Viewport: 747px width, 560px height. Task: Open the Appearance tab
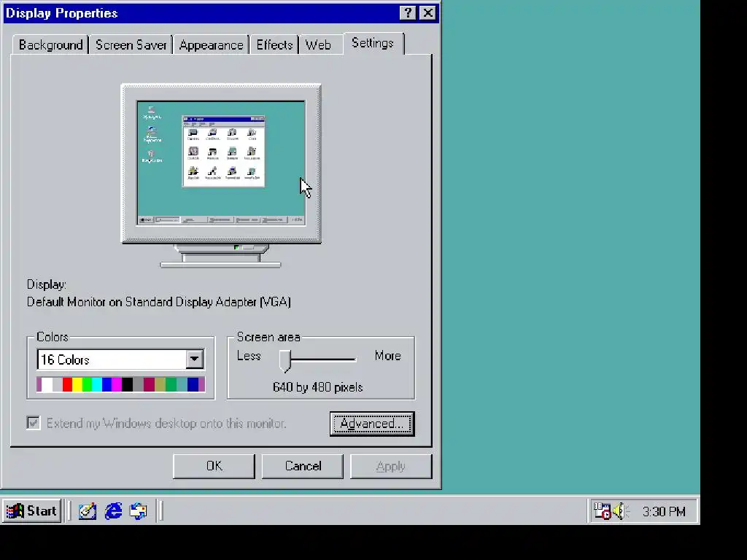pyautogui.click(x=211, y=44)
